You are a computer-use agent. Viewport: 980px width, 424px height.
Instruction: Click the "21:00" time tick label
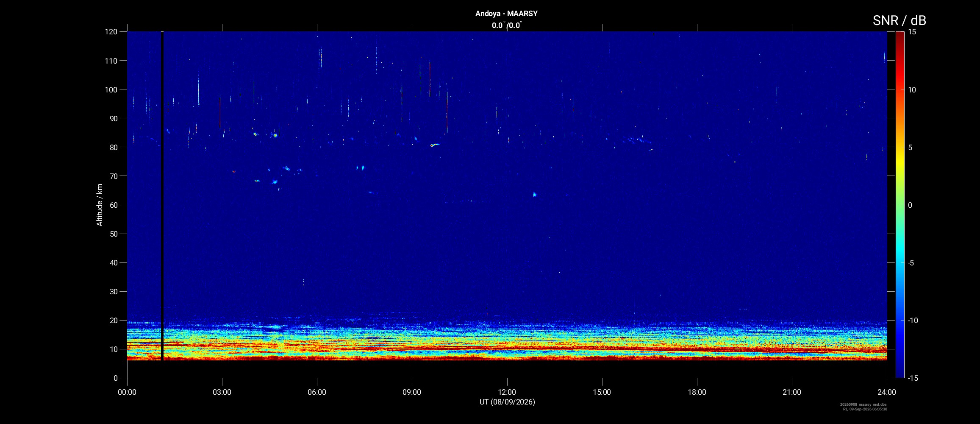coord(792,392)
